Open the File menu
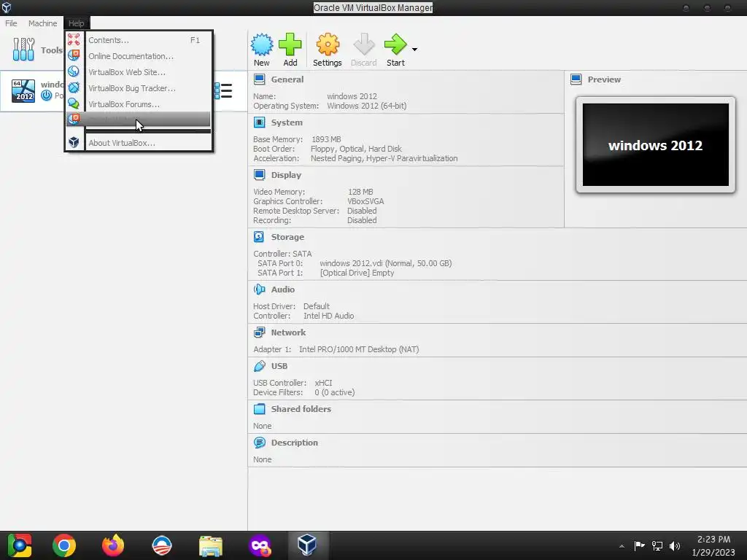 pos(11,23)
